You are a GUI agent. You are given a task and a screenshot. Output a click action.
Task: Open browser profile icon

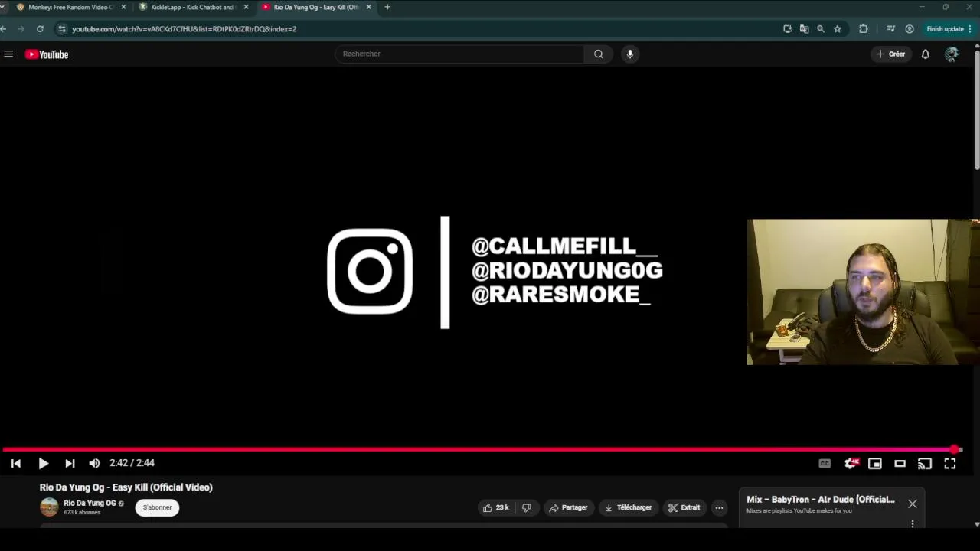click(910, 29)
